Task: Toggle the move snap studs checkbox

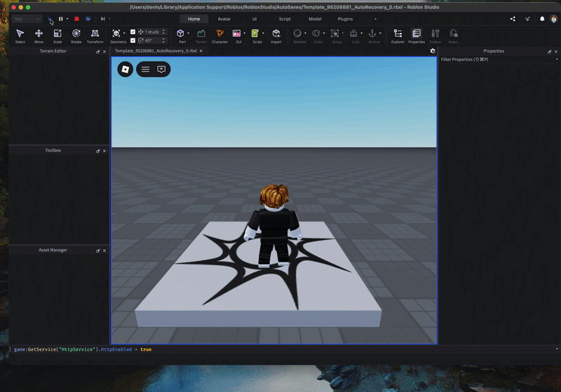Action: [x=133, y=32]
